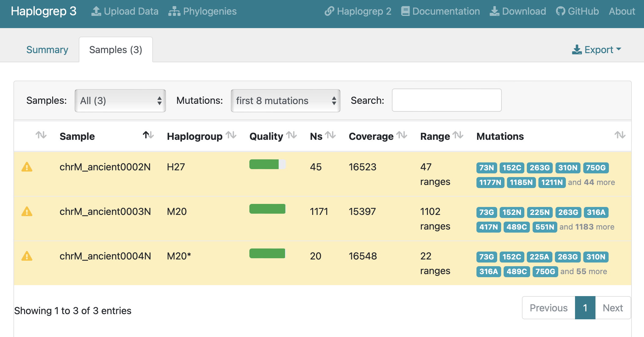Click the GitHub logo icon

(560, 11)
